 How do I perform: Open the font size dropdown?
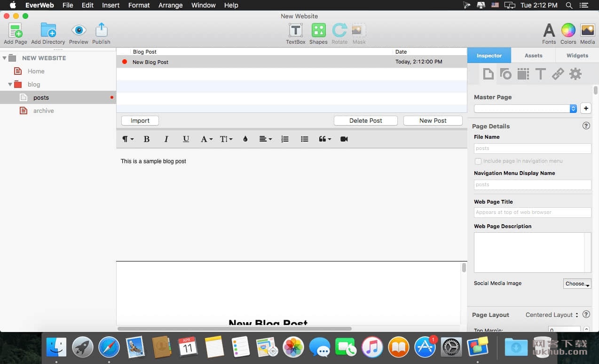pyautogui.click(x=226, y=139)
